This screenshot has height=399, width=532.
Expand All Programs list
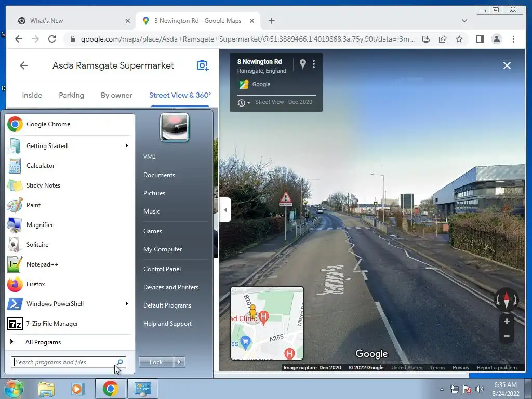click(x=43, y=342)
